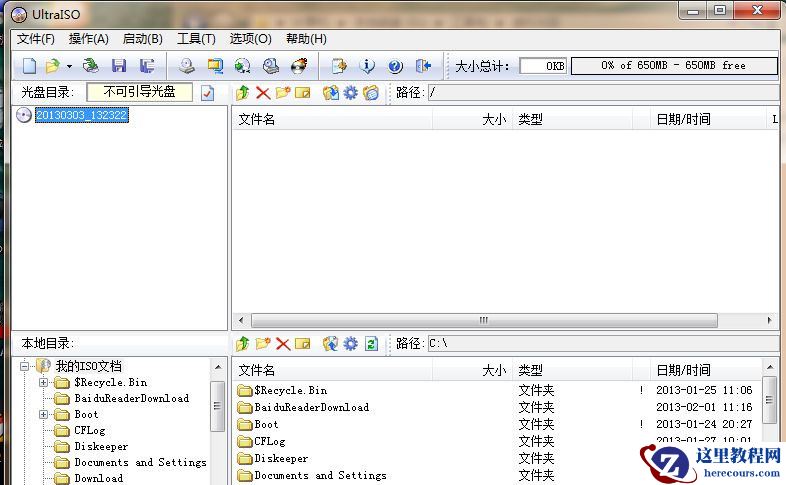
Task: Select BaiduReaderDownload in local tree
Action: pyautogui.click(x=132, y=398)
